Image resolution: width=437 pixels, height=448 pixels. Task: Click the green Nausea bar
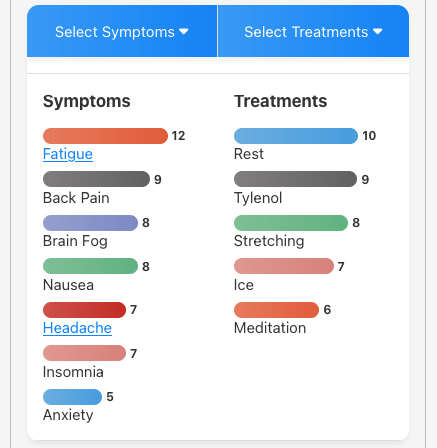(x=90, y=266)
